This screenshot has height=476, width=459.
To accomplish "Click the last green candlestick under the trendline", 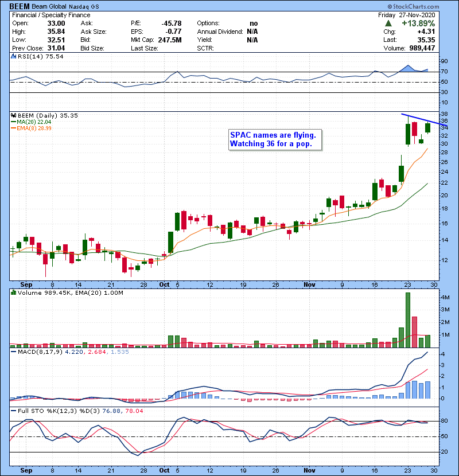I will coord(427,128).
